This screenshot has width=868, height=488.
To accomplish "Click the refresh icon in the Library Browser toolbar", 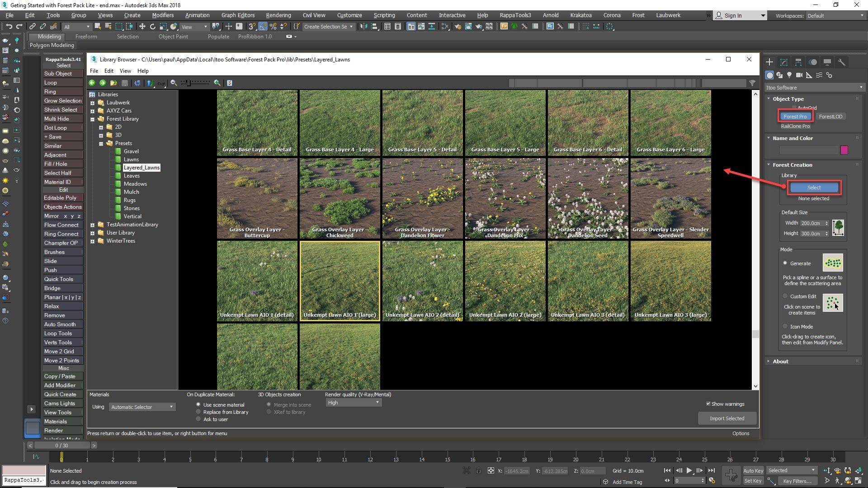I will 137,83.
